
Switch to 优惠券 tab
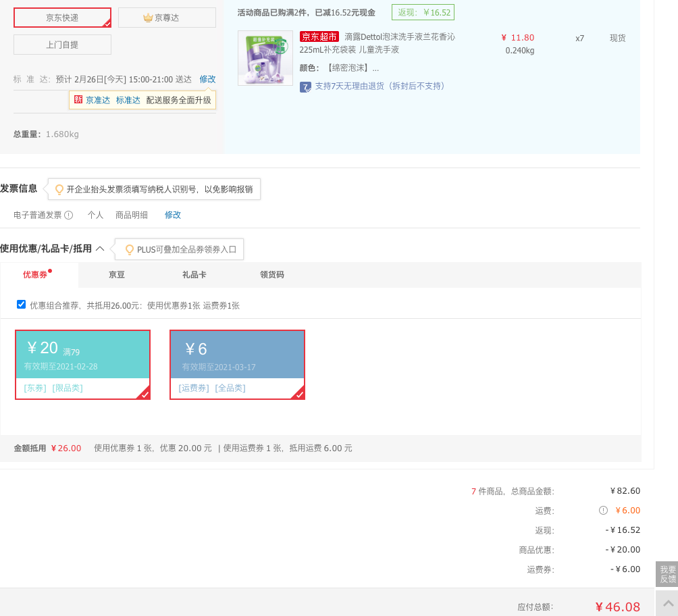pos(35,275)
